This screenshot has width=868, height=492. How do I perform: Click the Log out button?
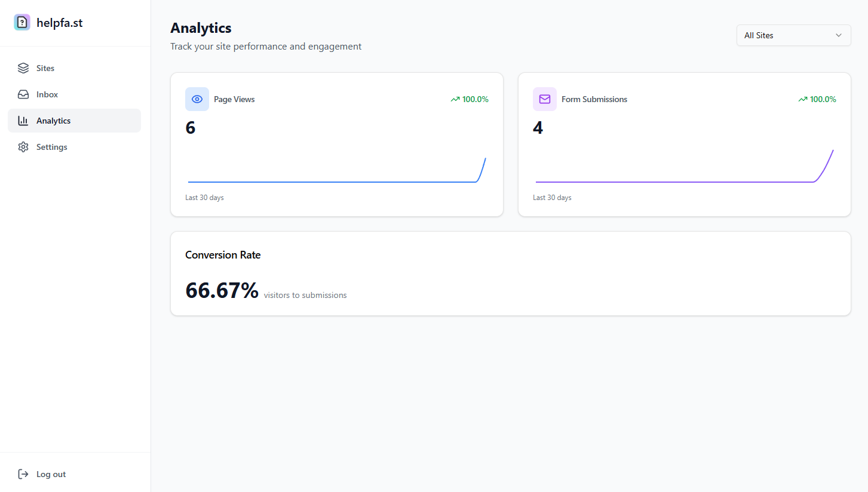[74, 474]
